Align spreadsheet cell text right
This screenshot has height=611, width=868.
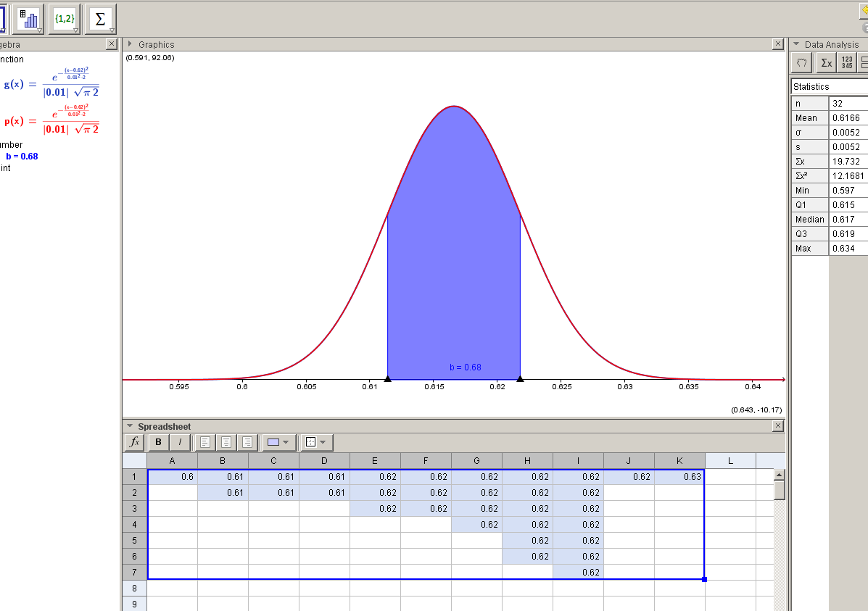tap(247, 442)
